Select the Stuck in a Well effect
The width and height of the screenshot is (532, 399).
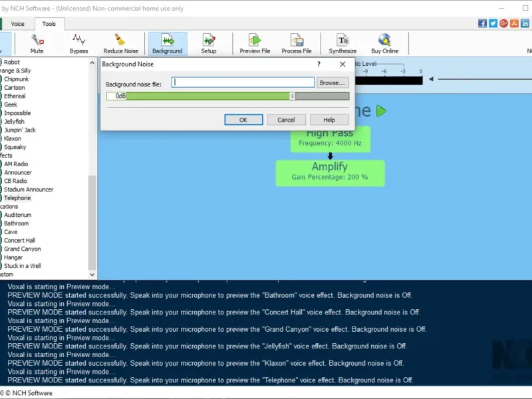(x=23, y=265)
